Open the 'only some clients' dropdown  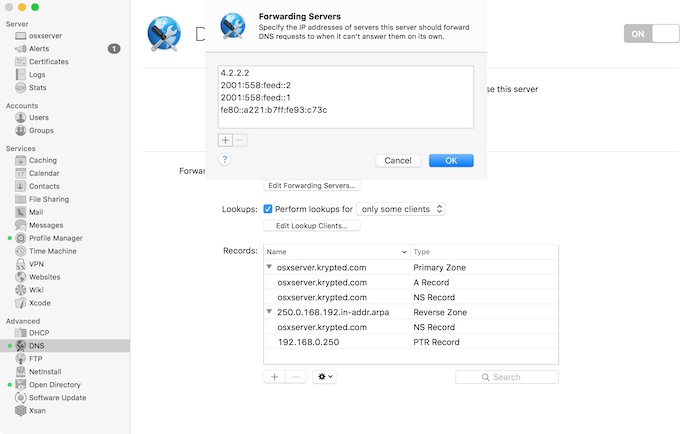tap(401, 209)
